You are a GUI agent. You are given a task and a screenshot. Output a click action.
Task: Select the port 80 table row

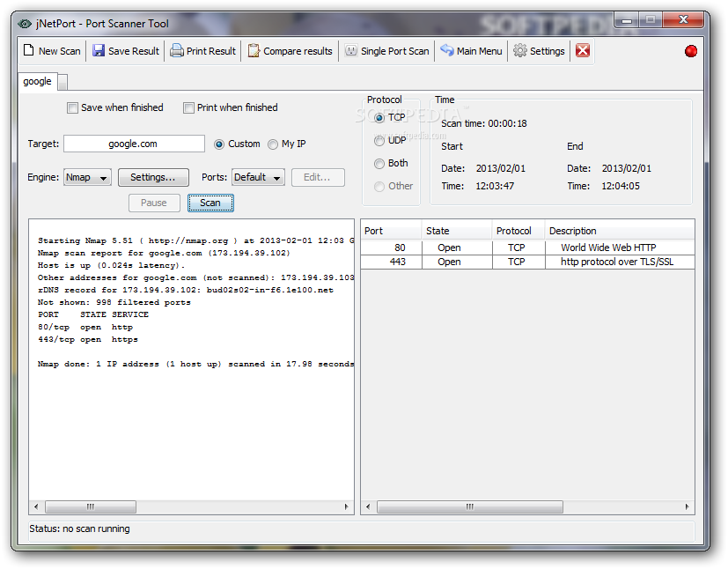[x=527, y=248]
